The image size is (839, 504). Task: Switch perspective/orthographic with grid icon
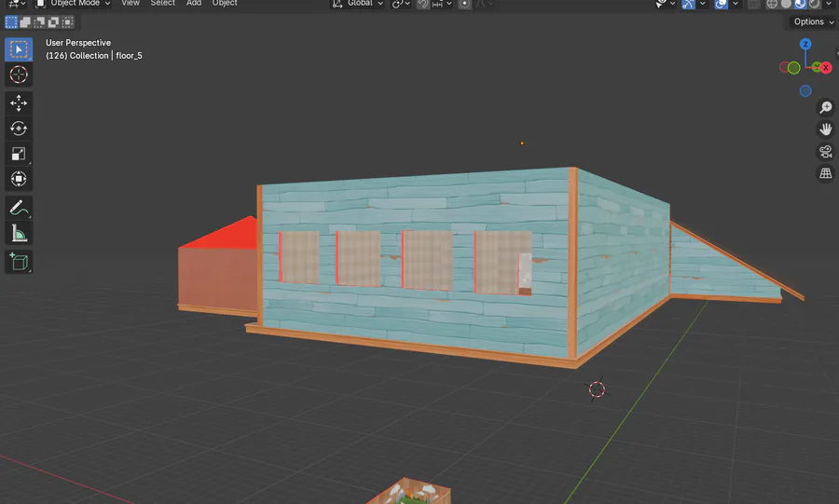(826, 173)
